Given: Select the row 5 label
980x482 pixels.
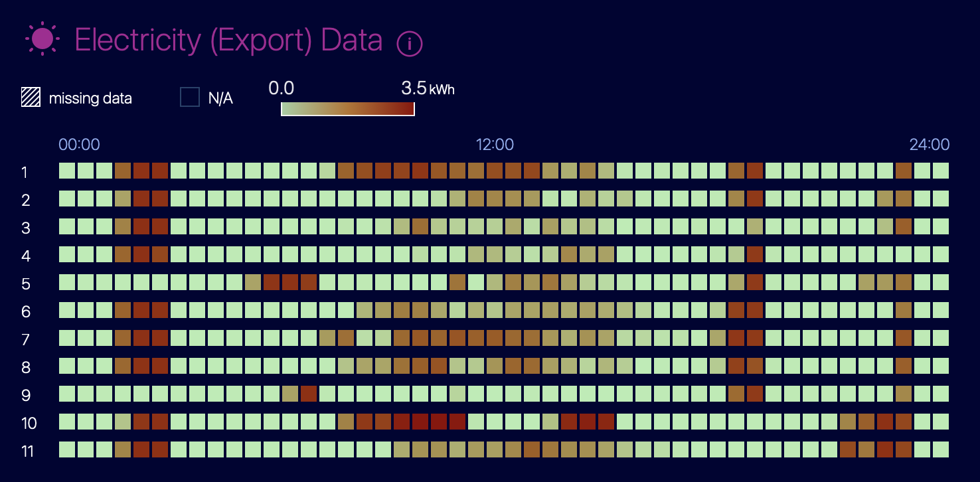Looking at the screenshot, I should pyautogui.click(x=25, y=284).
